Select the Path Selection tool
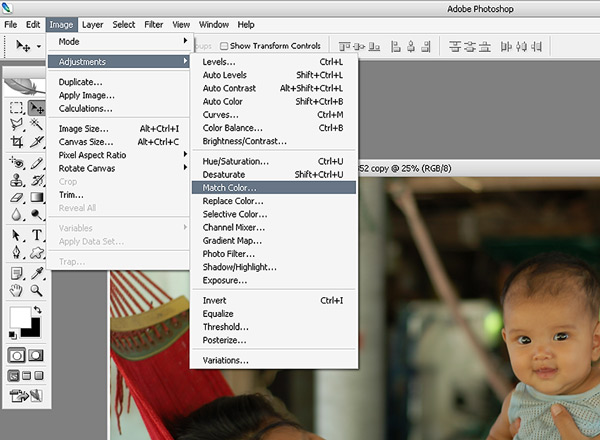Screen dimensions: 600x440 click(x=16, y=235)
